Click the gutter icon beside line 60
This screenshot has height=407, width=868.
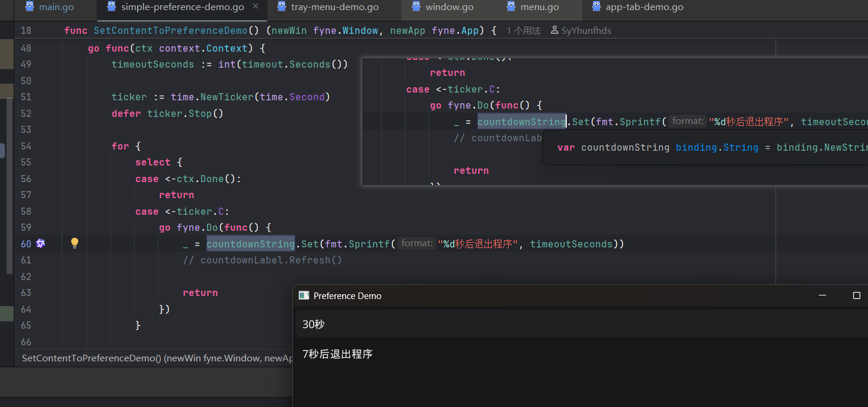[x=40, y=243]
